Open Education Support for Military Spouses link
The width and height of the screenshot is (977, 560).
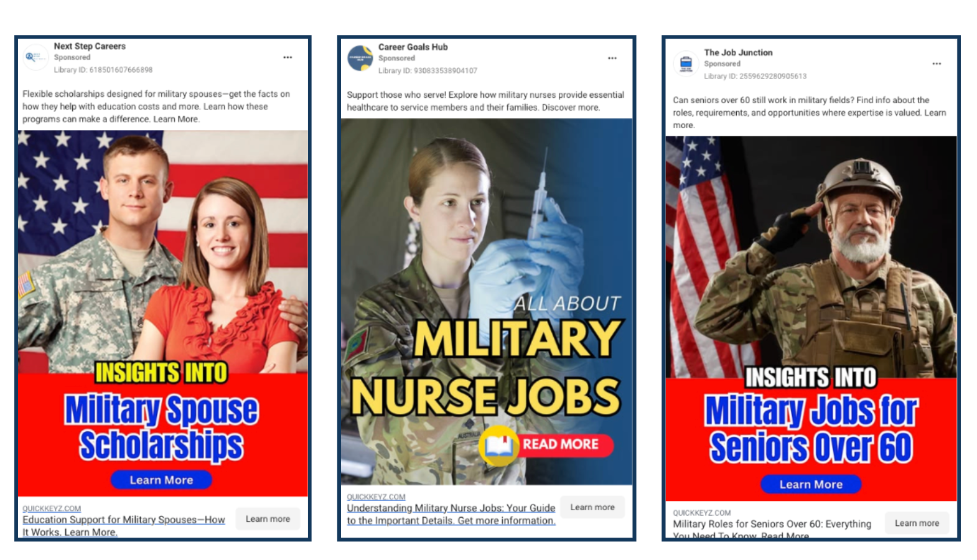pos(124,526)
